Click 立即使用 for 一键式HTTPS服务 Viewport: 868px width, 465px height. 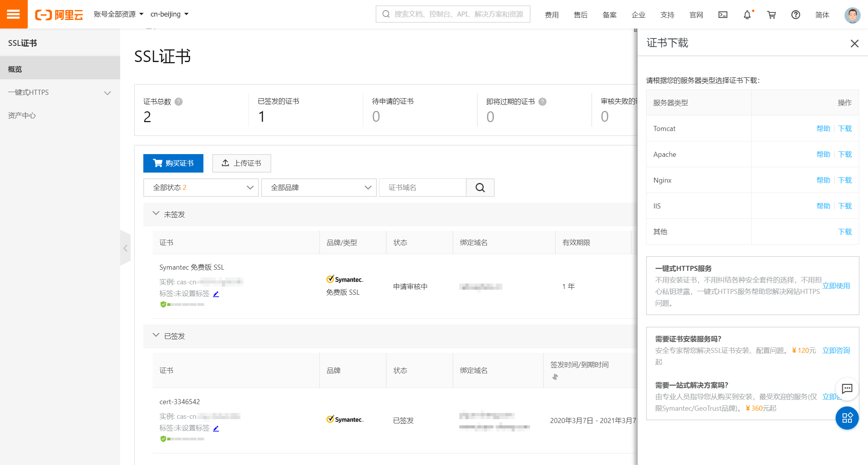point(836,286)
